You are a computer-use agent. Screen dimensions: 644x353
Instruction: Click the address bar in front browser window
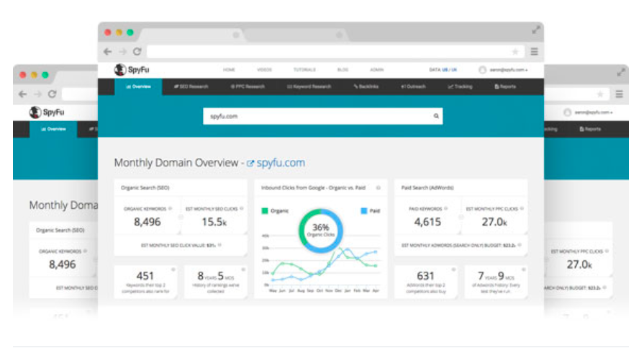[335, 51]
